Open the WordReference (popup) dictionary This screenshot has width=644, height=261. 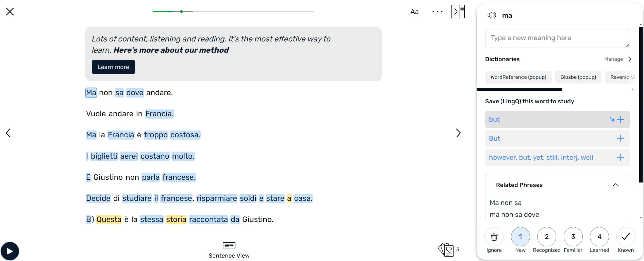518,77
